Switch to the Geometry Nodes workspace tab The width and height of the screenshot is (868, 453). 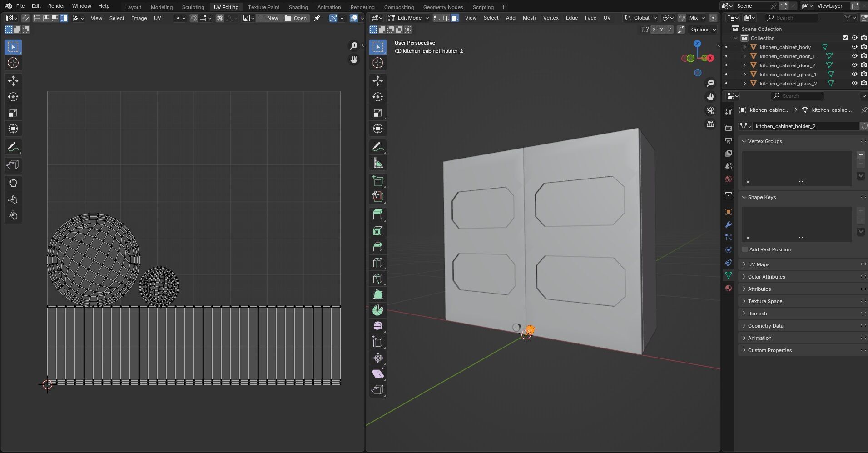[x=443, y=7]
